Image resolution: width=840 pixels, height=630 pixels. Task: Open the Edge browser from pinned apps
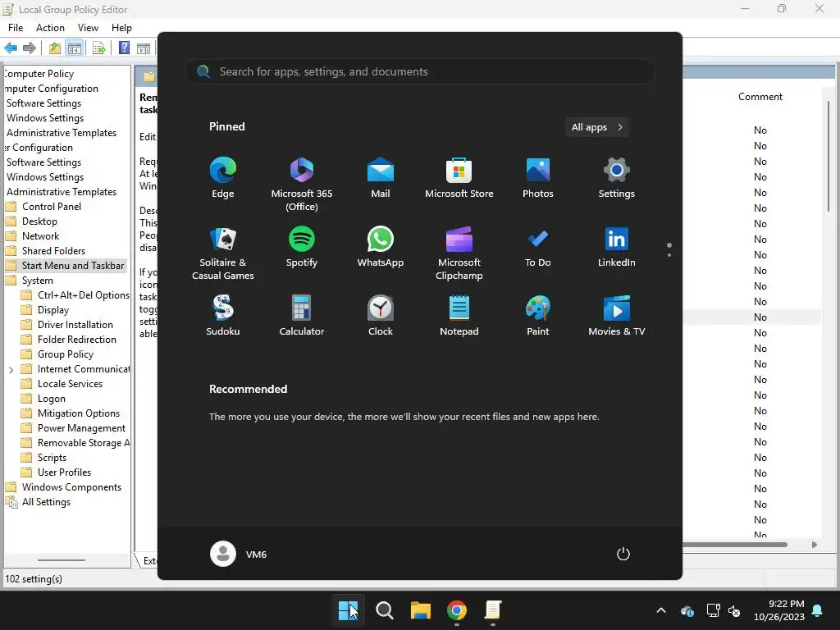tap(223, 178)
